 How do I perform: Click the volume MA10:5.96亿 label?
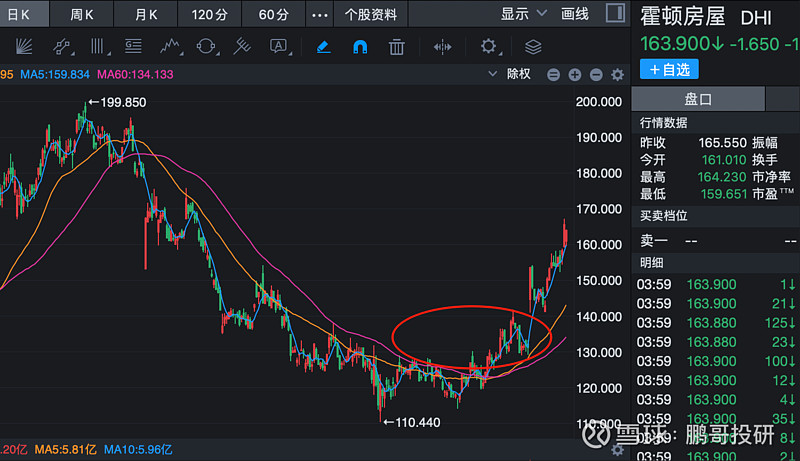[x=138, y=450]
